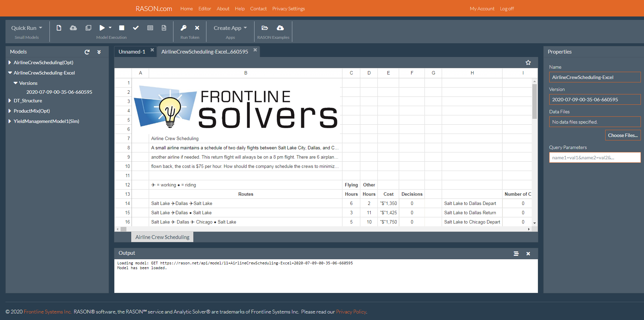The width and height of the screenshot is (644, 320).
Task: Run the model with the play icon
Action: [102, 28]
